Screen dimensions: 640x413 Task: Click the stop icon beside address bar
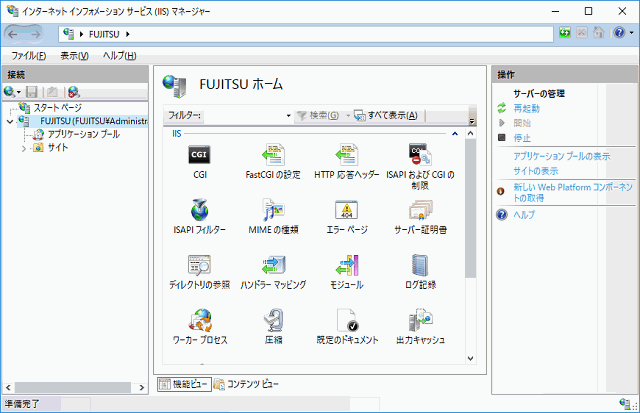pos(582,32)
